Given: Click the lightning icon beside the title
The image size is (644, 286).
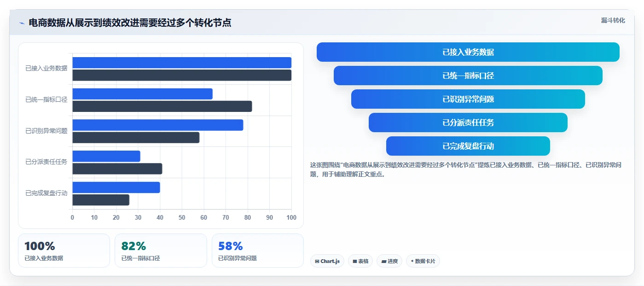Looking at the screenshot, I should (x=22, y=23).
